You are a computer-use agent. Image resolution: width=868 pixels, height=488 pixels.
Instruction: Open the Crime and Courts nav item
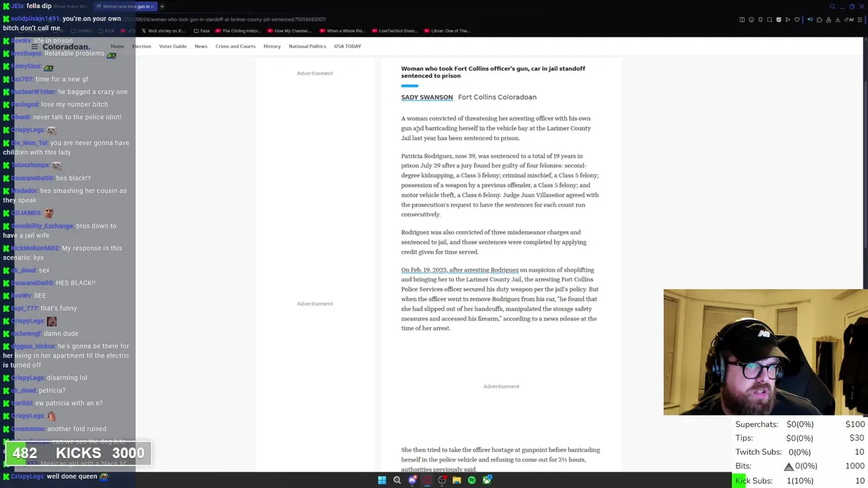point(235,46)
